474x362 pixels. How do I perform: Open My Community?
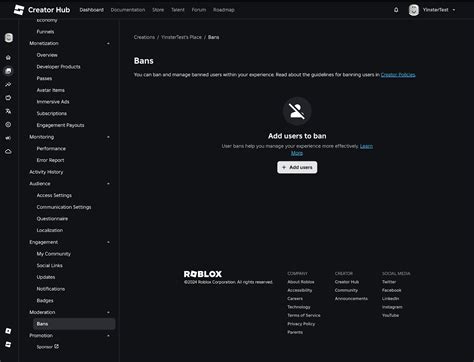coord(54,254)
